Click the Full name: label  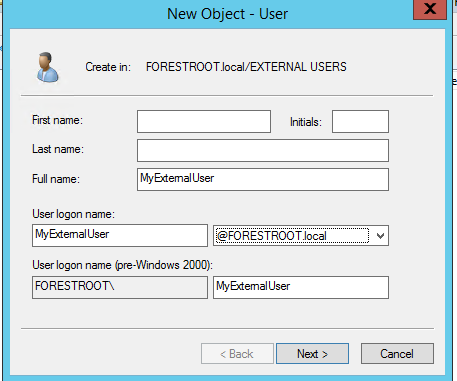[x=56, y=179]
